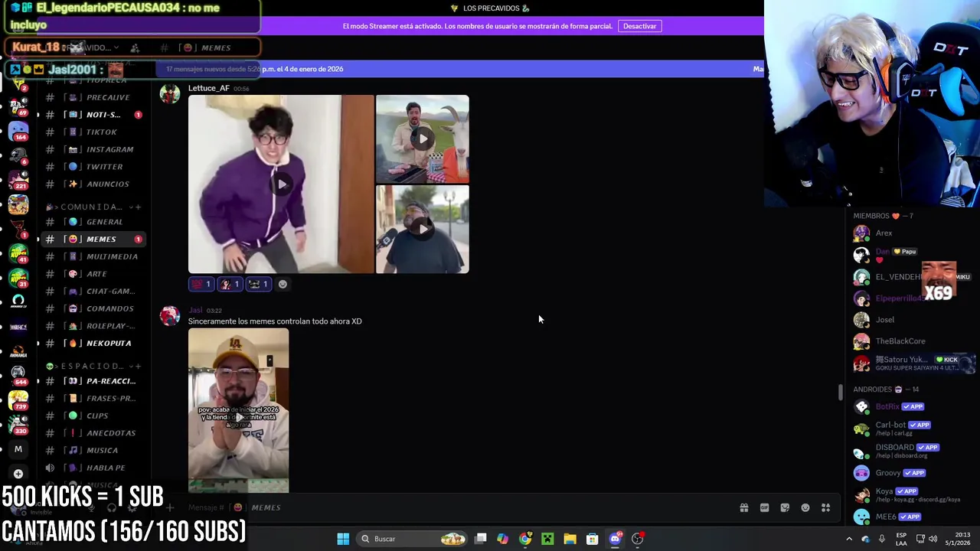Click the Desactivar streamer mode button
The image size is (980, 551).
click(639, 26)
